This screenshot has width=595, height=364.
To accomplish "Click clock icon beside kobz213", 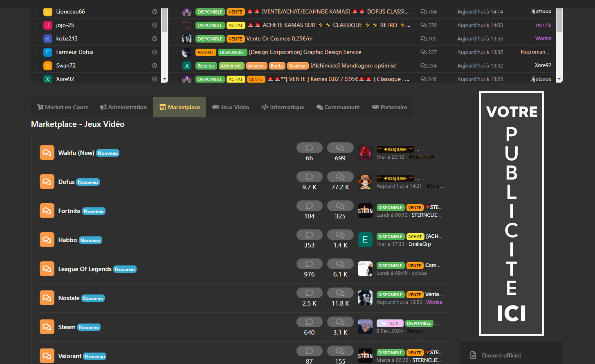I will pos(155,39).
